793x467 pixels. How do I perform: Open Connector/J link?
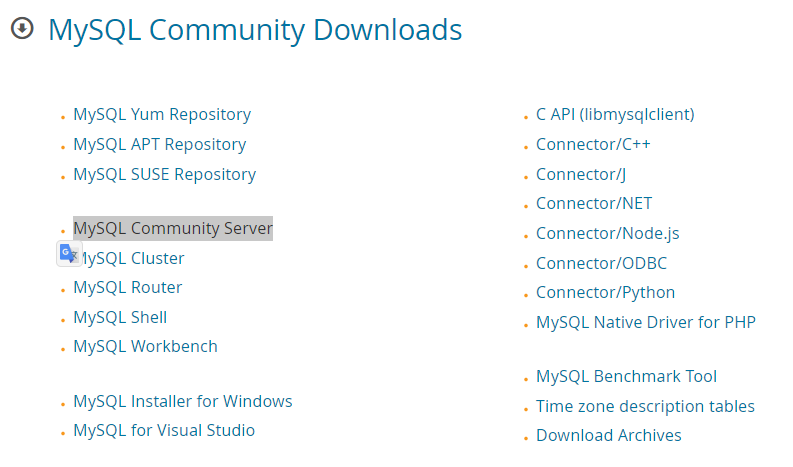(581, 175)
